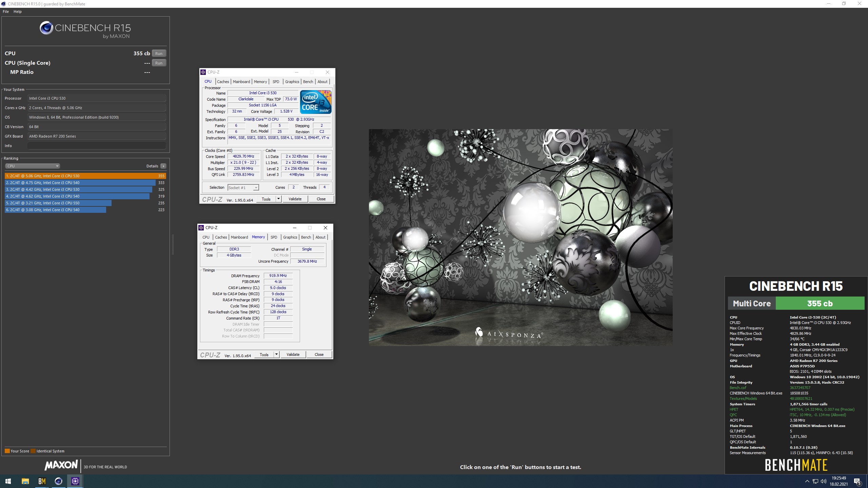Open taskbar clock and calendar
The height and width of the screenshot is (488, 868).
click(x=839, y=481)
